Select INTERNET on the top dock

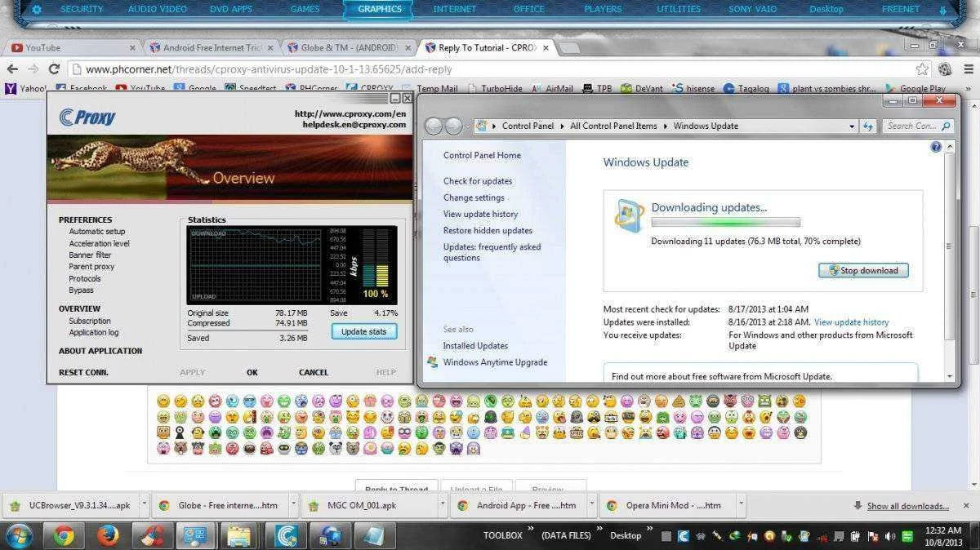tap(454, 9)
